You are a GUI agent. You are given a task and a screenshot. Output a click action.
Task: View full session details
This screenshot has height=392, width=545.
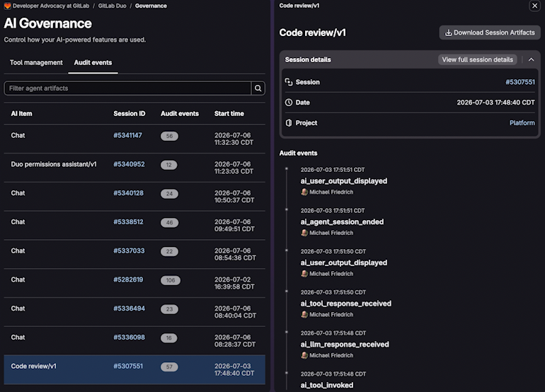477,59
